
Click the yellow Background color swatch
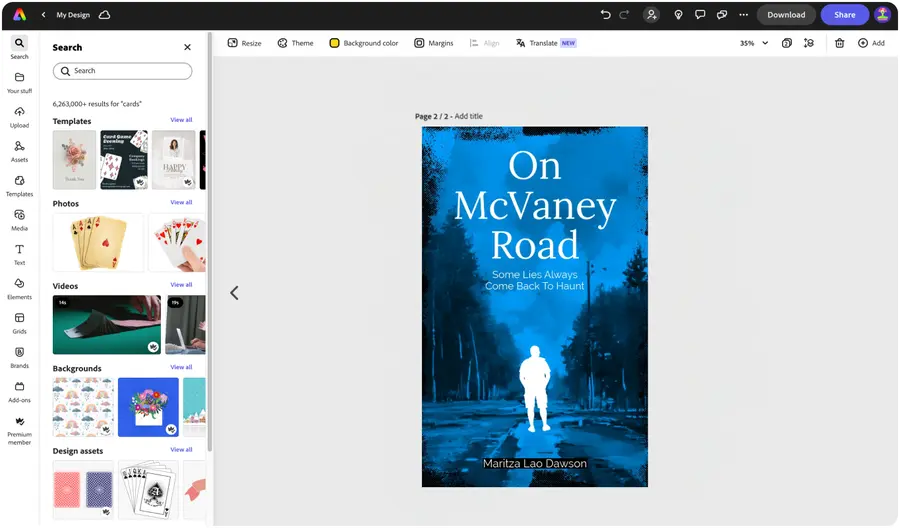point(335,43)
